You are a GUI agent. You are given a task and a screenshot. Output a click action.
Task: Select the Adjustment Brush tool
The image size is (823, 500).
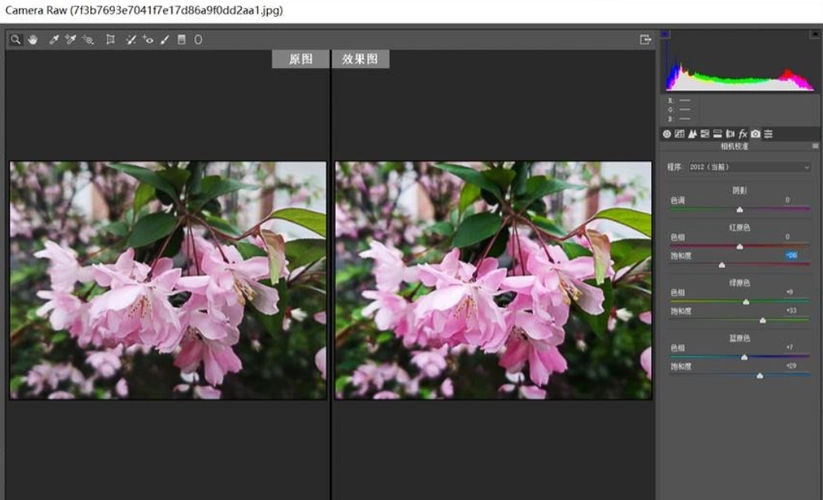click(164, 39)
